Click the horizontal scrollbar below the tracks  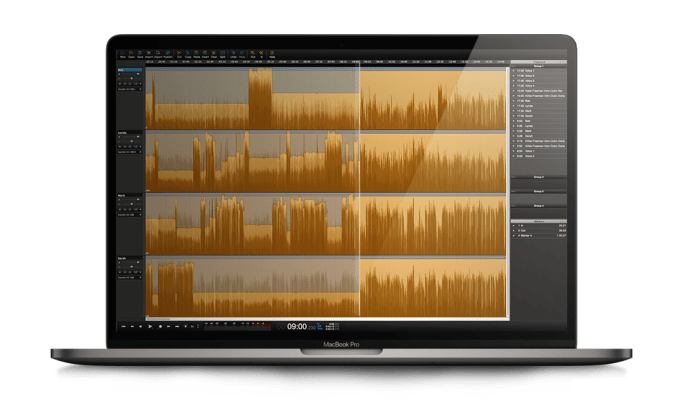(x=327, y=319)
